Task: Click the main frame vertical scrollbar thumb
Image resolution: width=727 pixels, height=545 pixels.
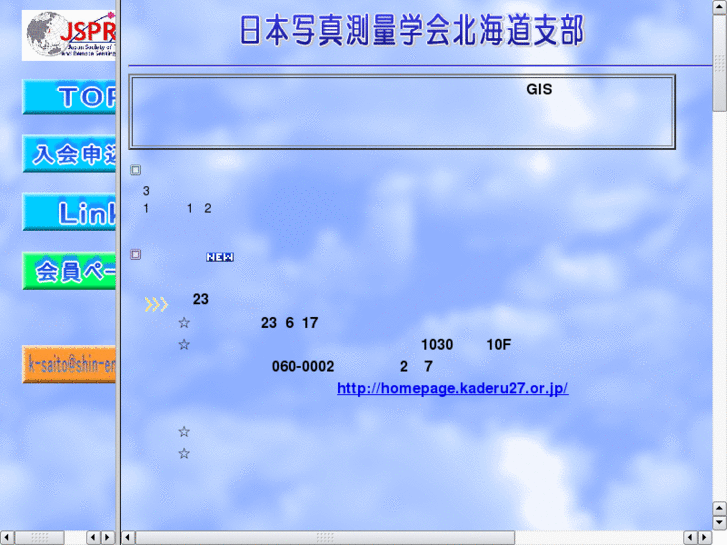Action: click(720, 63)
